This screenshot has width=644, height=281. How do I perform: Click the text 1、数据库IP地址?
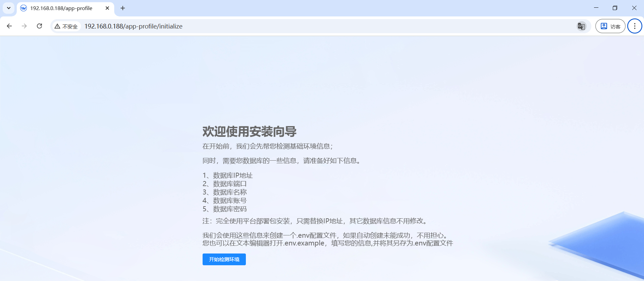pyautogui.click(x=228, y=175)
